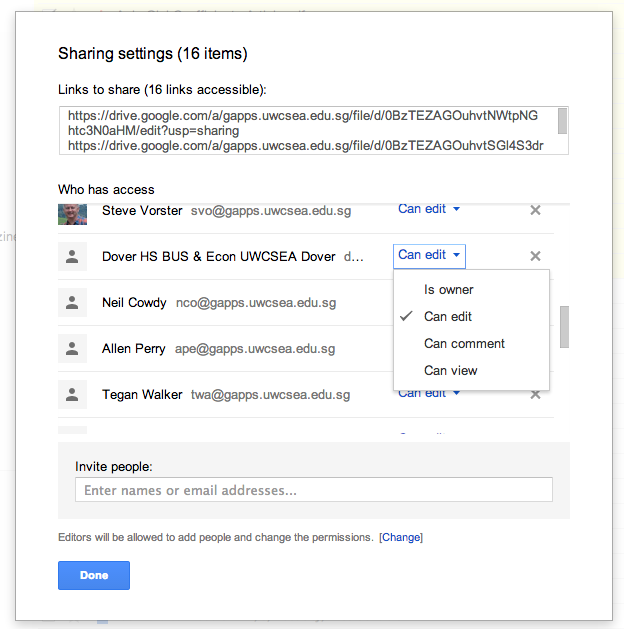Click the Who has access list scrollbar
Image resolution: width=624 pixels, height=629 pixels.
(x=564, y=326)
